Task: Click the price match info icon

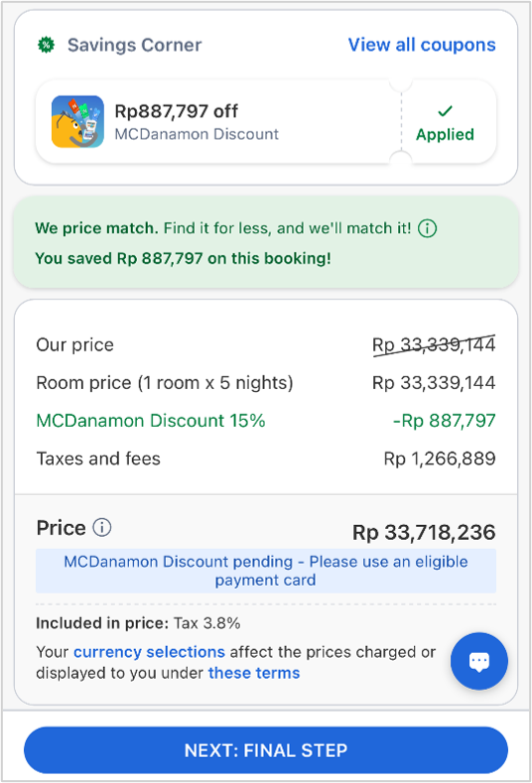Action: [x=427, y=228]
